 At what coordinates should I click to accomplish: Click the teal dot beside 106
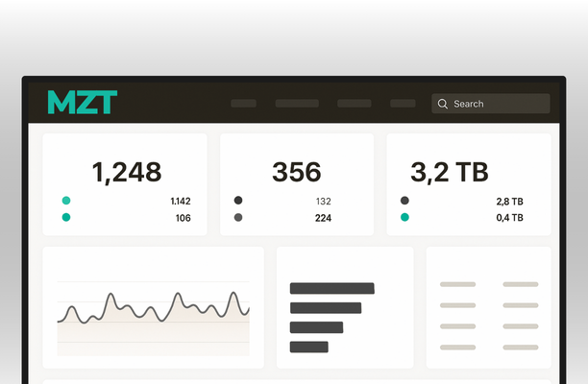tap(66, 217)
